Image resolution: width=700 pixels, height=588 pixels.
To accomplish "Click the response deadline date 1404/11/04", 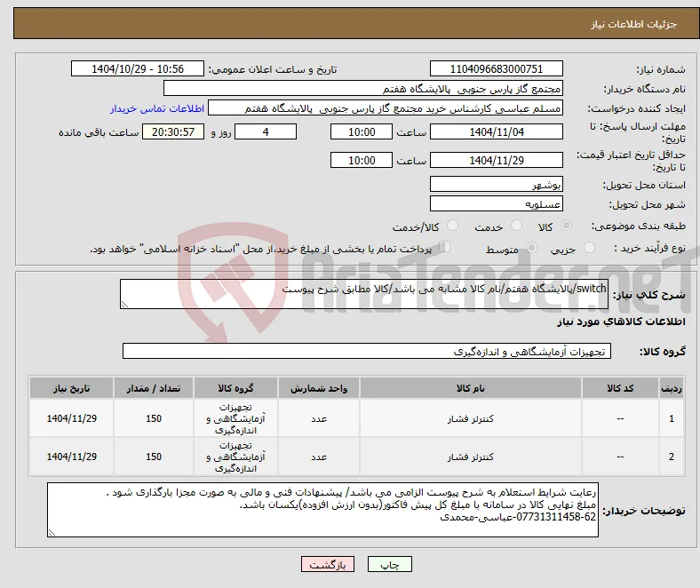I will pyautogui.click(x=496, y=131).
